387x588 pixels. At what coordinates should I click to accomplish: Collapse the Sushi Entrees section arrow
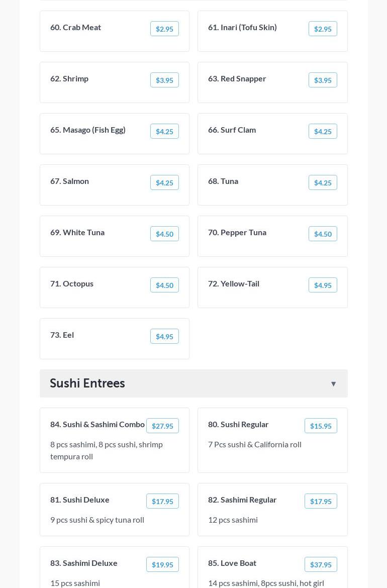pos(333,384)
